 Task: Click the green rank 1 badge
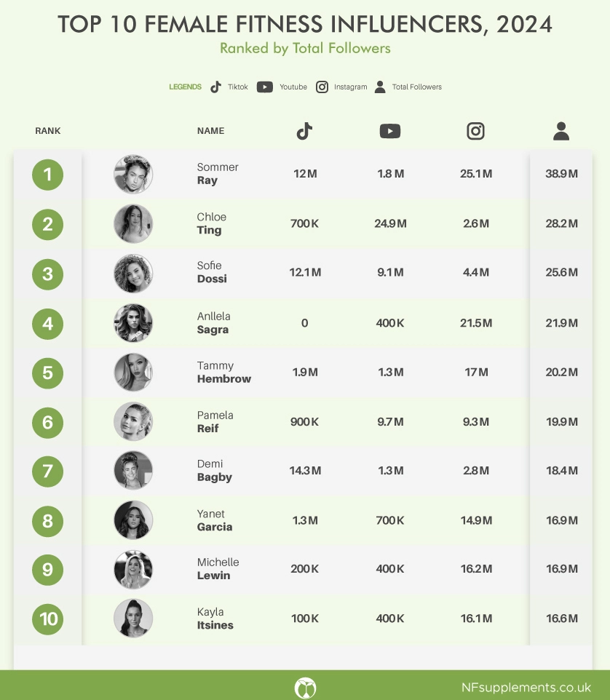[48, 175]
